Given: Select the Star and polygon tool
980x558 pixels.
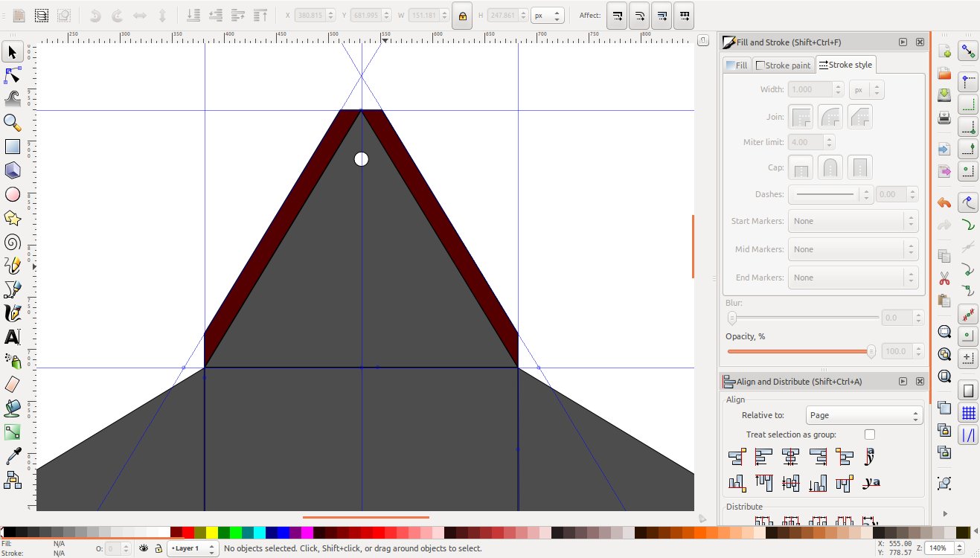Looking at the screenshot, I should [x=13, y=218].
